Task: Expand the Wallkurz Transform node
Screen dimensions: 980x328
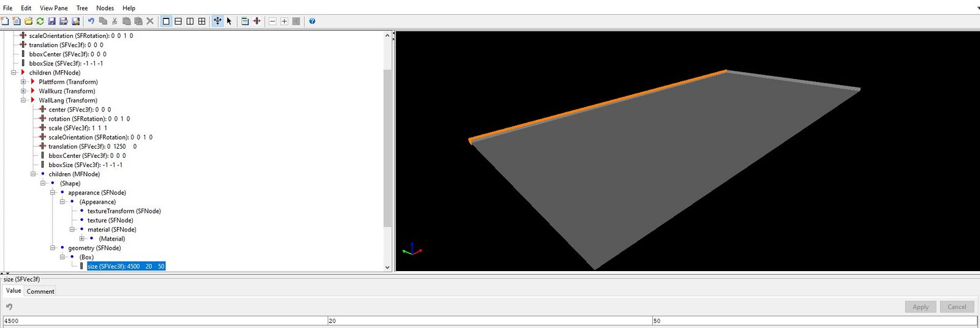Action: pos(23,91)
